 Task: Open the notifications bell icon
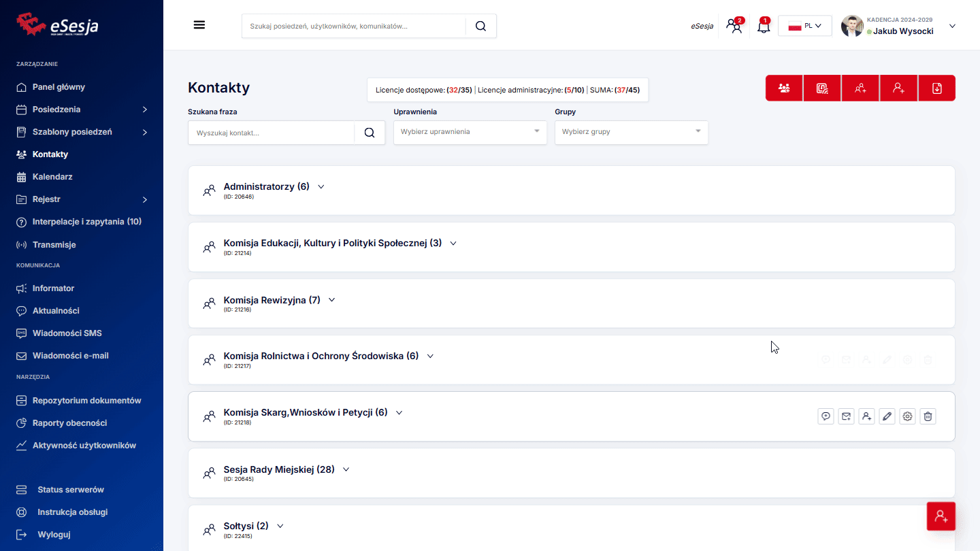[764, 27]
